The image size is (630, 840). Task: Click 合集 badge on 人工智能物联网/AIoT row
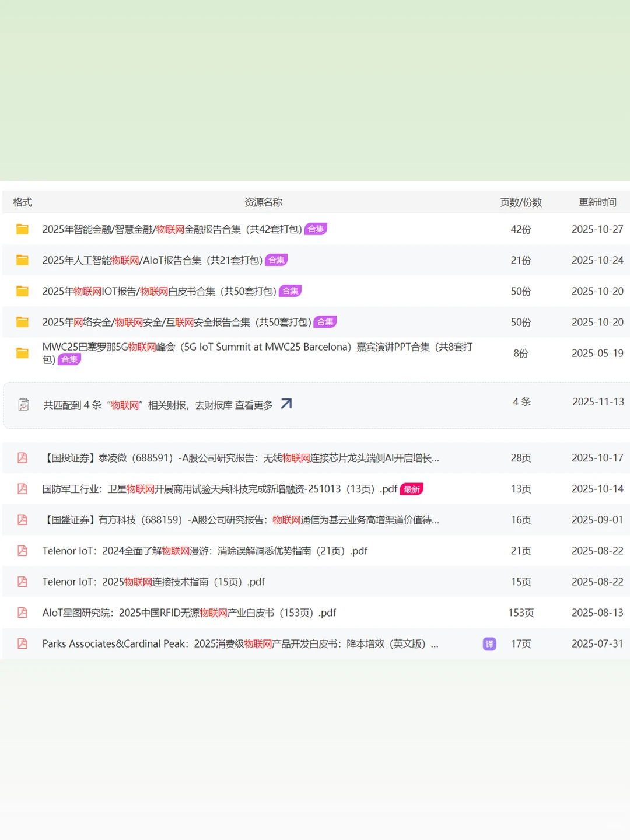click(276, 260)
